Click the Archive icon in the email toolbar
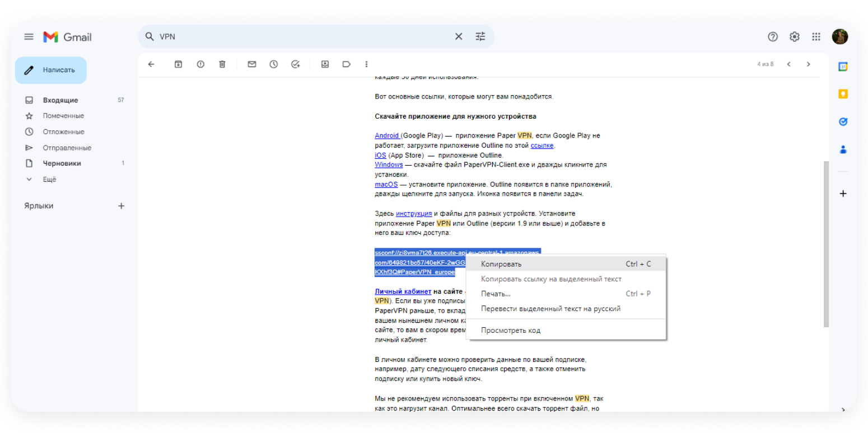Screen dimensions: 868x433 pyautogui.click(x=178, y=64)
